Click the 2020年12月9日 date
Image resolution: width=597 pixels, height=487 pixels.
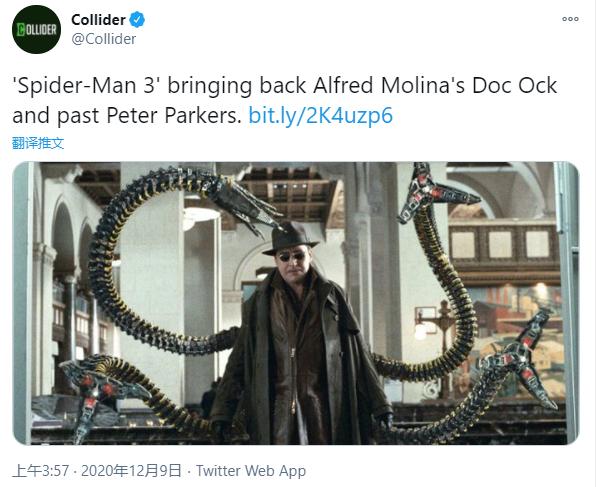[131, 471]
